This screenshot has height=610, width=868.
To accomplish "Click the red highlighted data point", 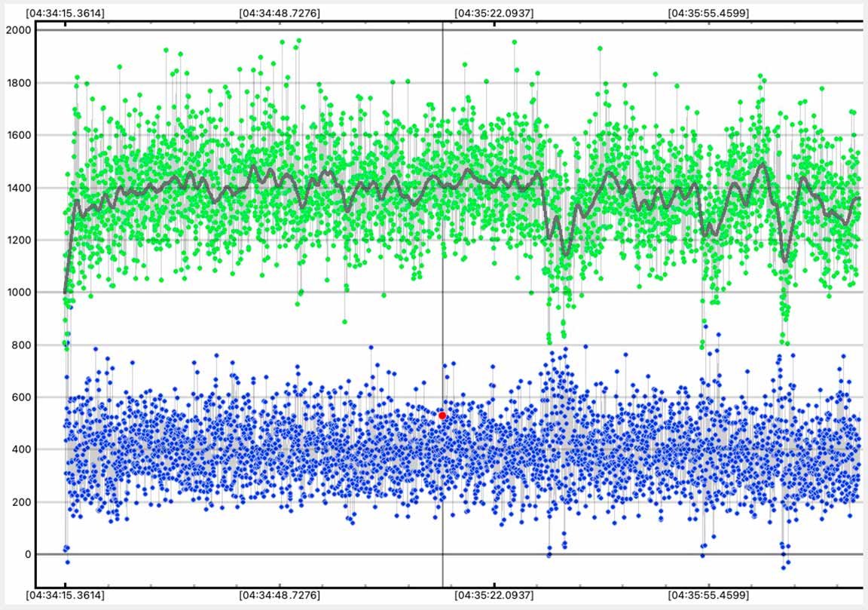I will coord(442,415).
